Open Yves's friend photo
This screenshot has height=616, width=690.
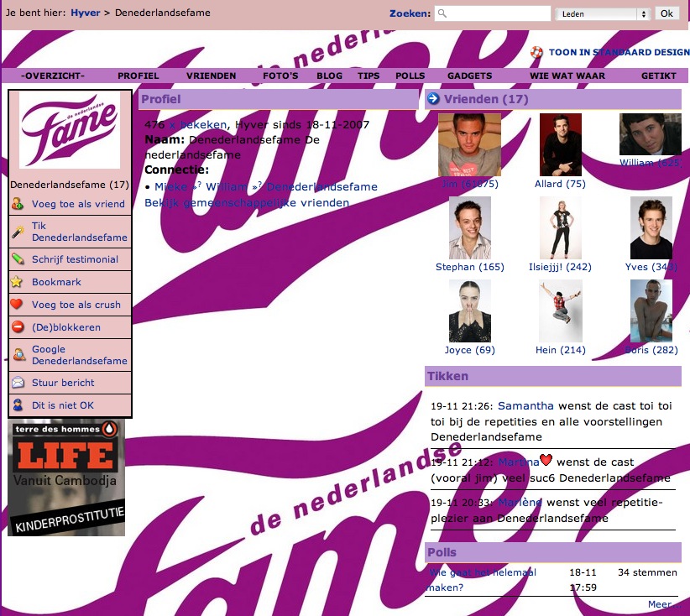pos(651,228)
